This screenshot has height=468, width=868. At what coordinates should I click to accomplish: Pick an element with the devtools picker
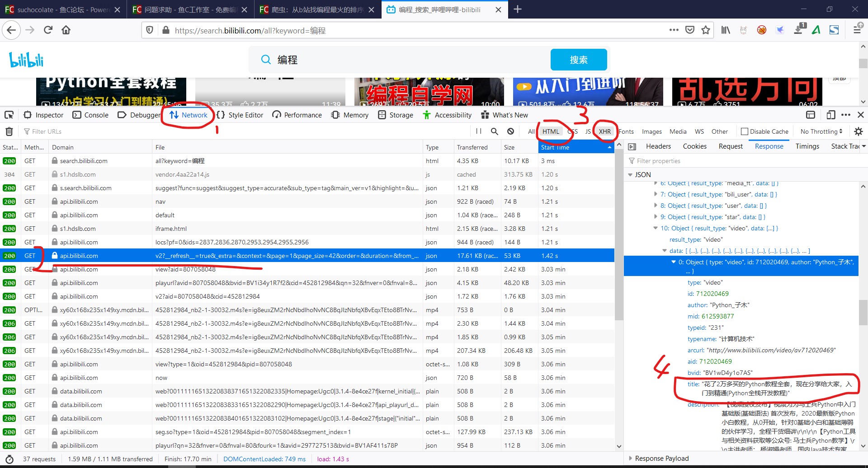point(9,115)
